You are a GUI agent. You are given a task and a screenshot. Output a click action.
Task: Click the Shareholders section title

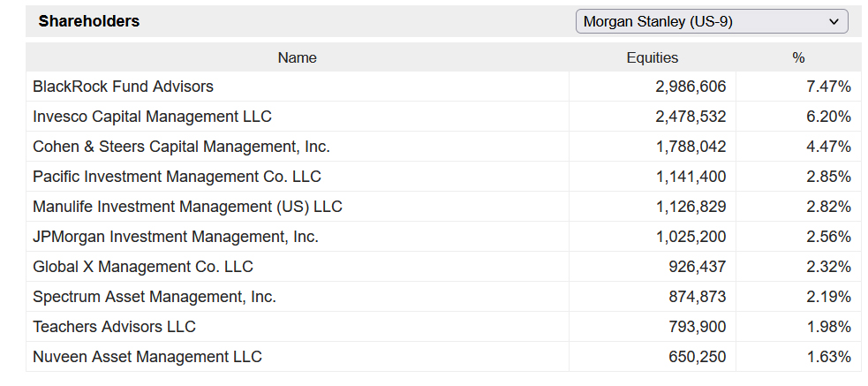click(88, 21)
